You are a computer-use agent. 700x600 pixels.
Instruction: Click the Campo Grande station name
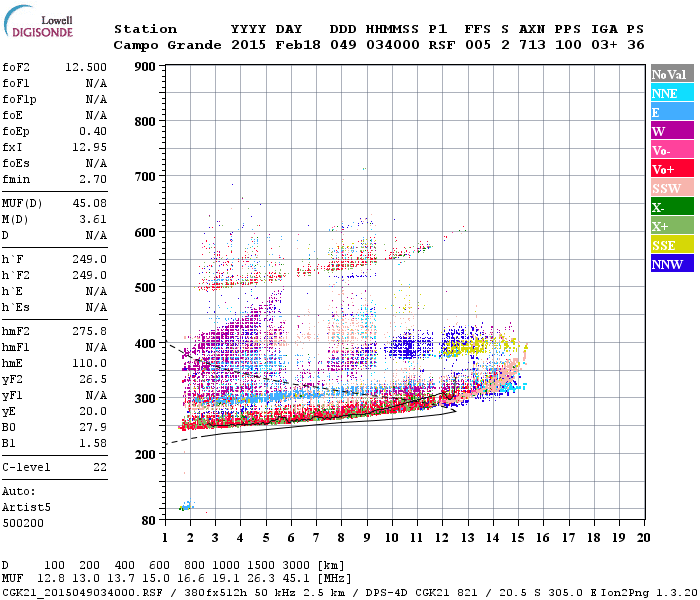click(x=167, y=45)
